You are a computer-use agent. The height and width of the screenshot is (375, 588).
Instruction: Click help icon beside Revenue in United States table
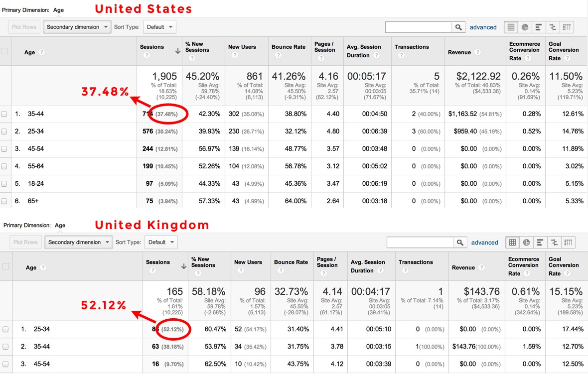coord(477,52)
